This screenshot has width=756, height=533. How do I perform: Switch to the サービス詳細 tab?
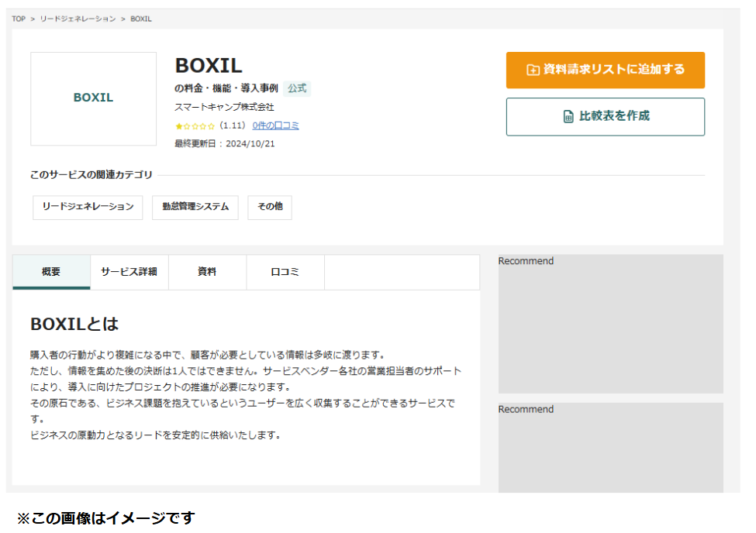coord(129,272)
